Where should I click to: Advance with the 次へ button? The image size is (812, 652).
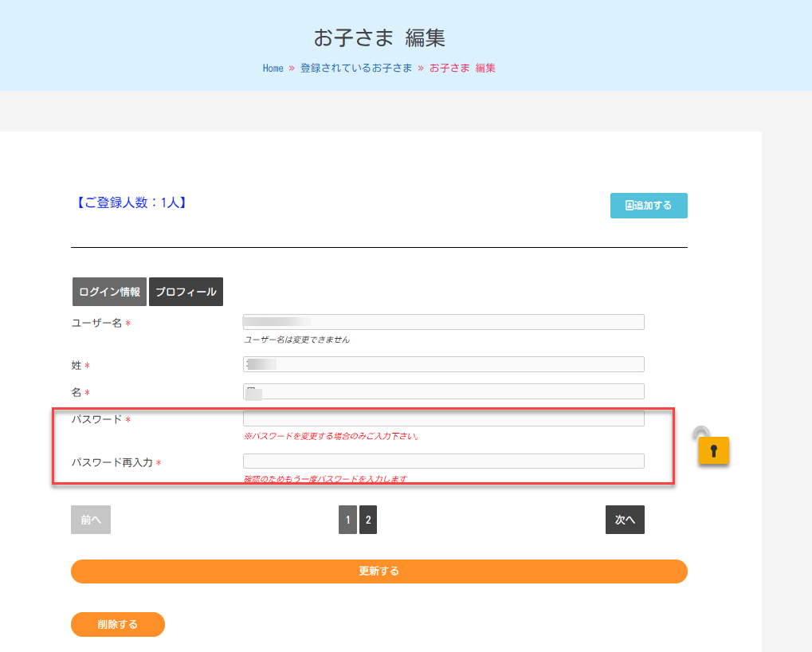625,520
